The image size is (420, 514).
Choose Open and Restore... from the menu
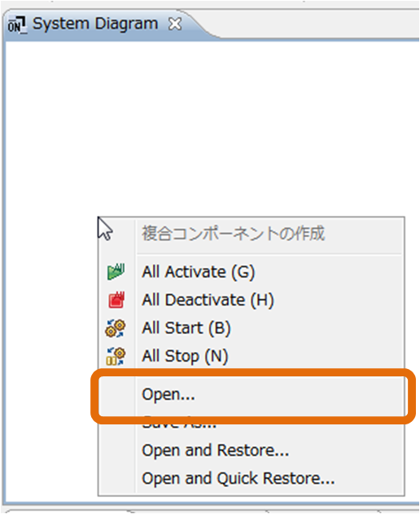pos(252,450)
